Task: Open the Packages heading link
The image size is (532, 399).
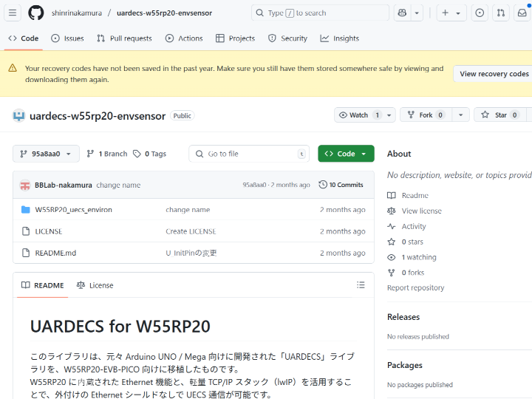Action: click(405, 365)
